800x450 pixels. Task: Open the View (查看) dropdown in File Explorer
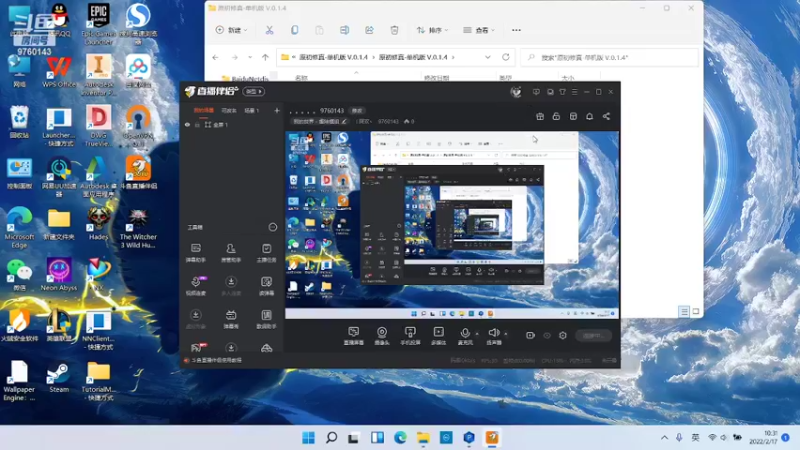coord(479,30)
